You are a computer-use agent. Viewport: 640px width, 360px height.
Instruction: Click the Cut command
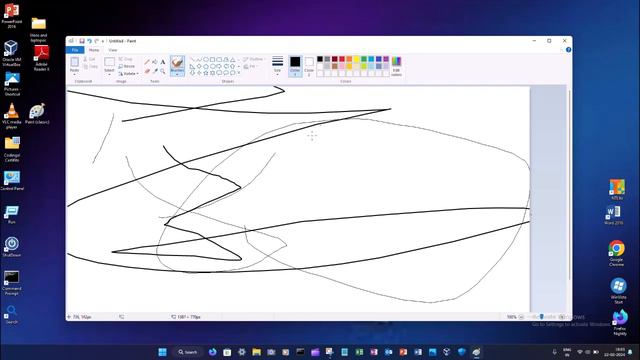point(89,59)
